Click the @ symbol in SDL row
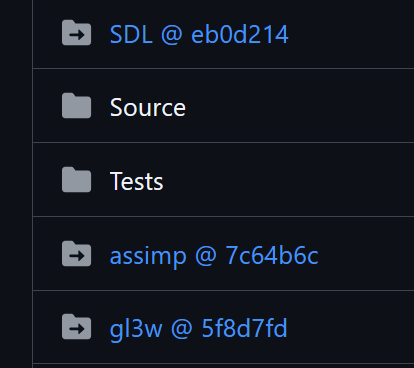Image resolution: width=414 pixels, height=368 pixels. (172, 35)
